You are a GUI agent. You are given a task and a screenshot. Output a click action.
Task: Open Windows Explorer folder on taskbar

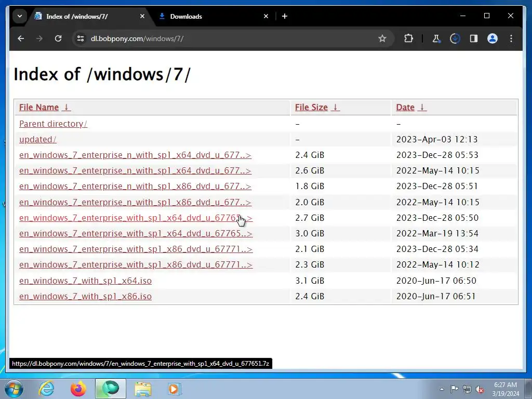click(143, 389)
